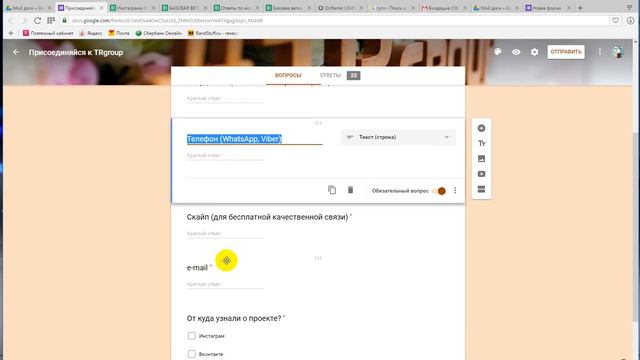
Task: Open the Яндекс bookmark
Action: [x=91, y=33]
